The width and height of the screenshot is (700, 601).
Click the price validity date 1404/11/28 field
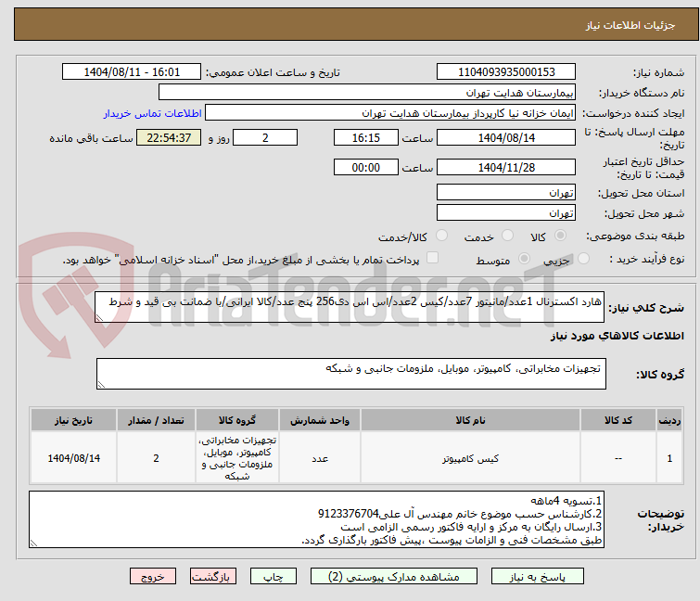(x=506, y=167)
